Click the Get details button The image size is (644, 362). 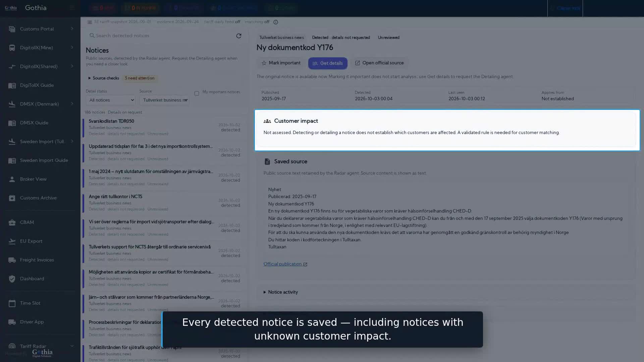pyautogui.click(x=328, y=63)
